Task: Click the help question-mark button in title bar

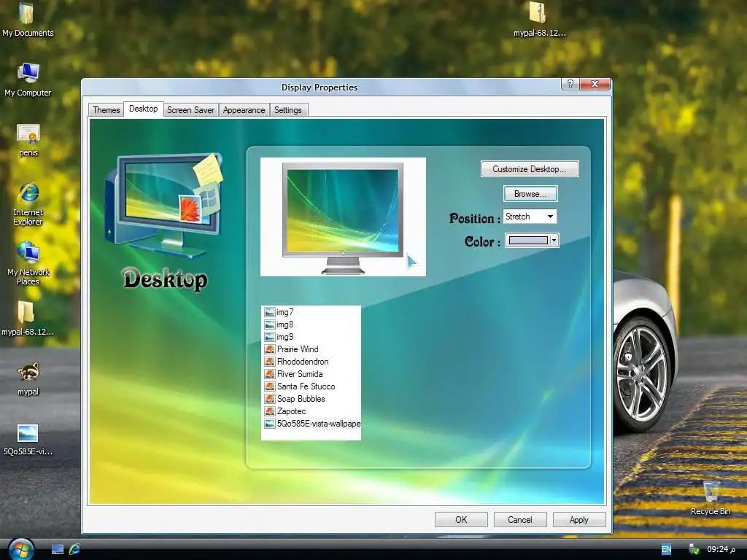Action: tap(570, 85)
